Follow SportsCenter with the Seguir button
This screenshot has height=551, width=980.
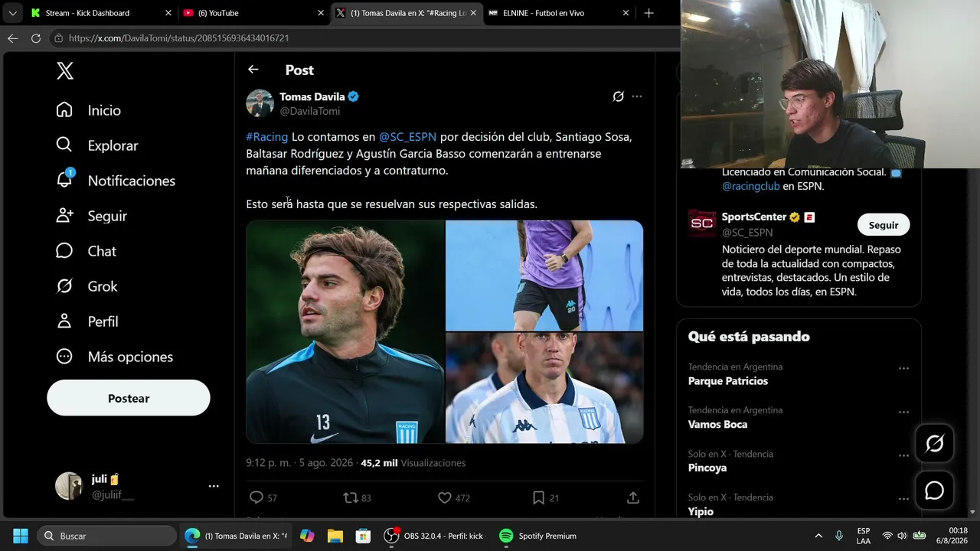[884, 225]
